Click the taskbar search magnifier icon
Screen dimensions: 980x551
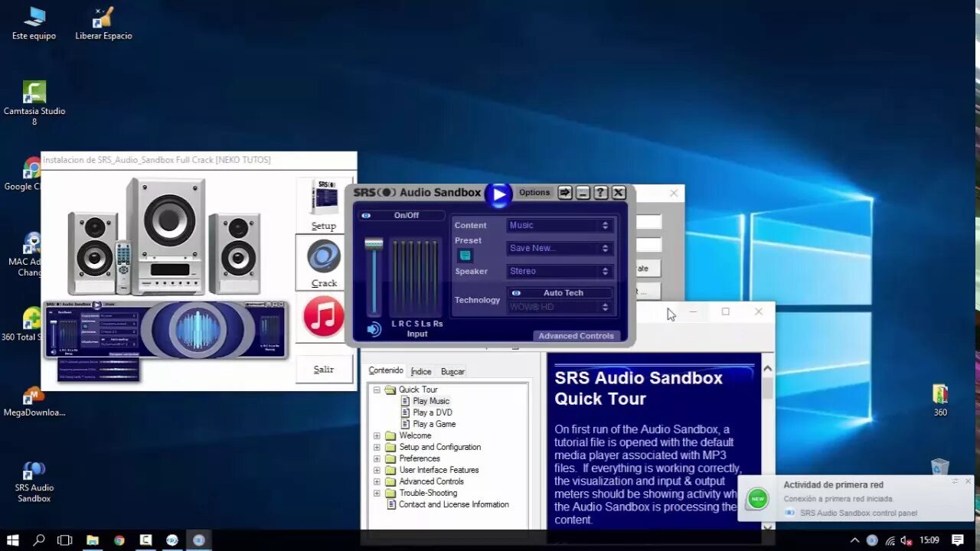pos(39,540)
